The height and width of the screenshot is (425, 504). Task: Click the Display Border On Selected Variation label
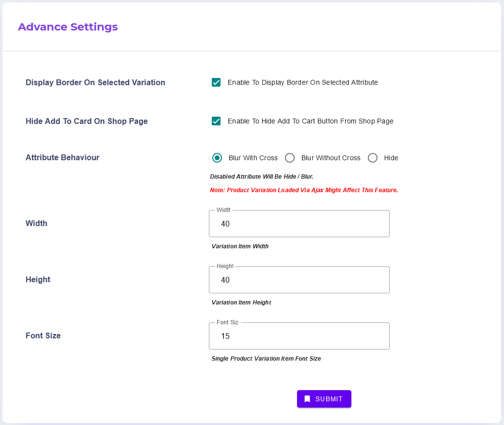95,83
